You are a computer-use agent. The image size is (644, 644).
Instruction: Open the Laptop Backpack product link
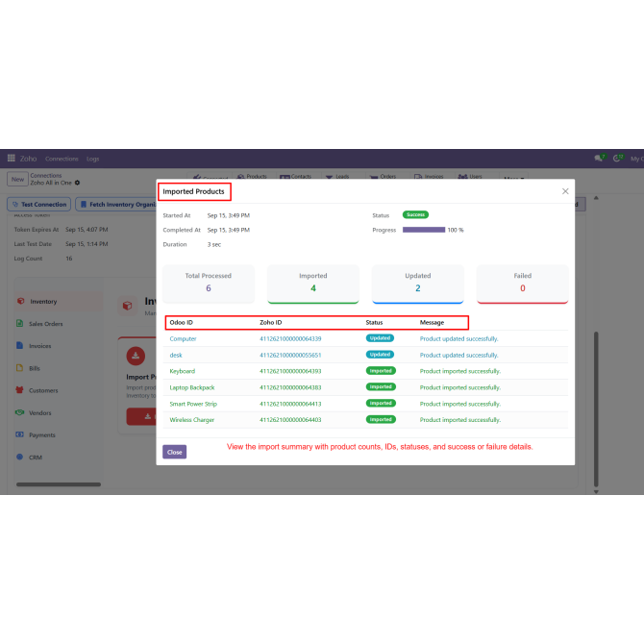[192, 387]
